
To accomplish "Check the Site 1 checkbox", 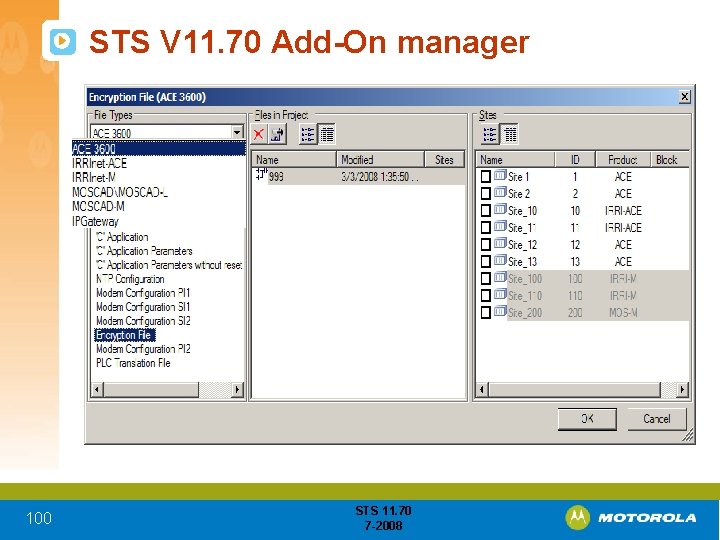I will pos(485,177).
